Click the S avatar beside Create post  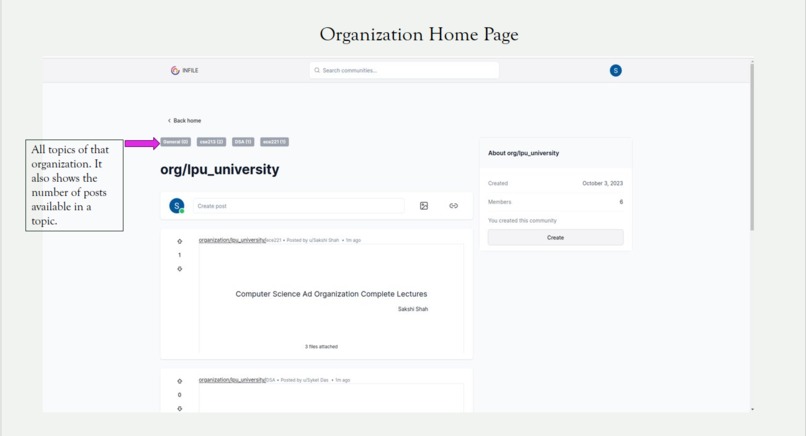coord(177,206)
